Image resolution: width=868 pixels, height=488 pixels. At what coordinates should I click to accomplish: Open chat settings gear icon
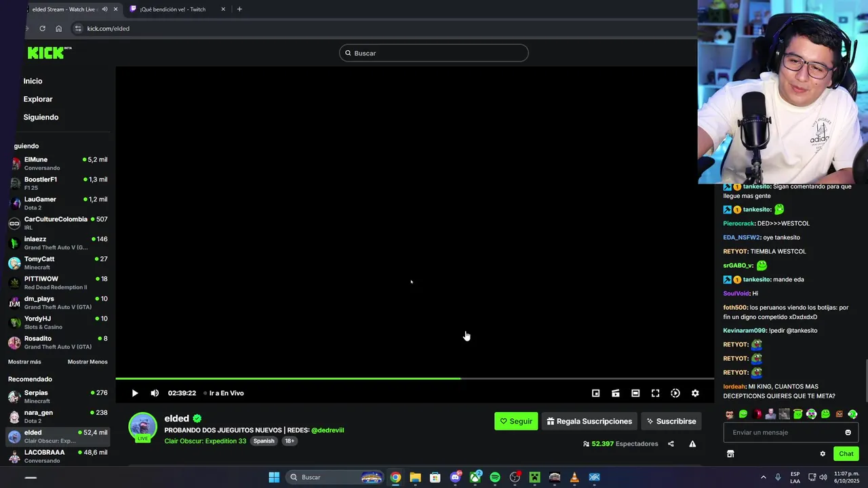[x=823, y=453]
